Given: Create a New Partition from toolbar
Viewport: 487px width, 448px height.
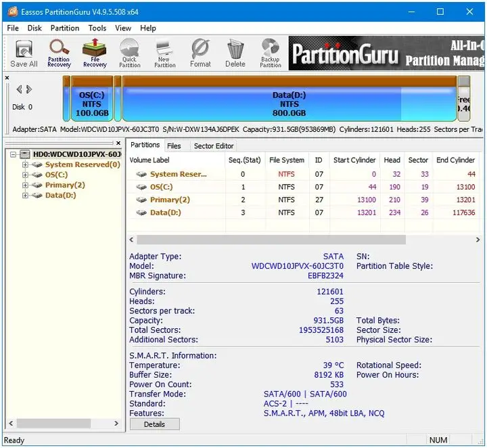Looking at the screenshot, I should point(164,53).
